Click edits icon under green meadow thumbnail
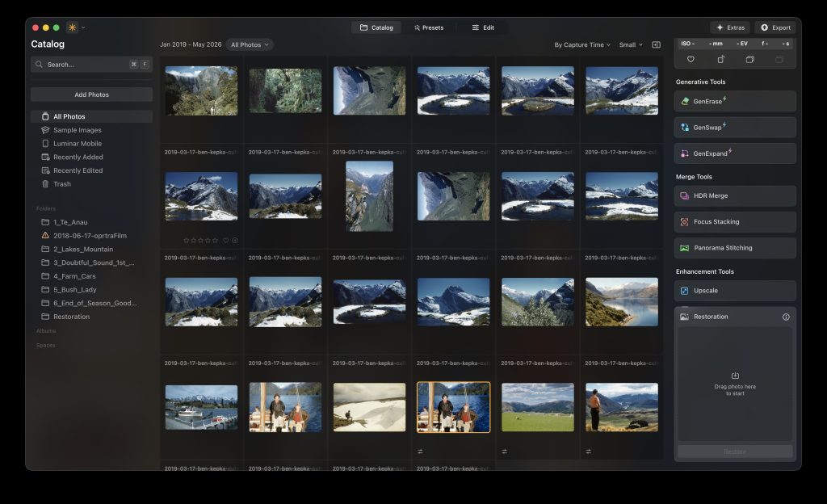The height and width of the screenshot is (504, 827). (x=504, y=451)
